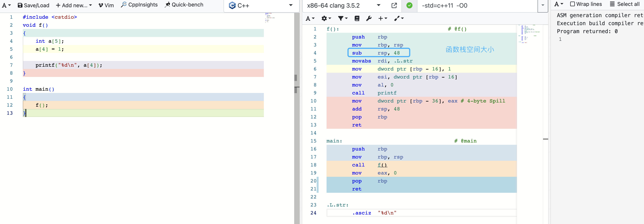The width and height of the screenshot is (644, 224).
Task: Click 'void f()' source line
Action: (35, 25)
